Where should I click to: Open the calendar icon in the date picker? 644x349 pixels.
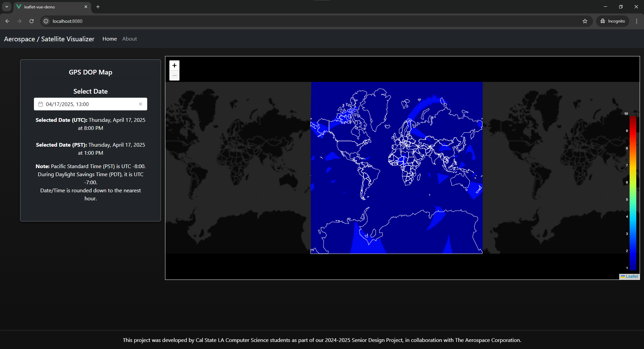click(41, 104)
